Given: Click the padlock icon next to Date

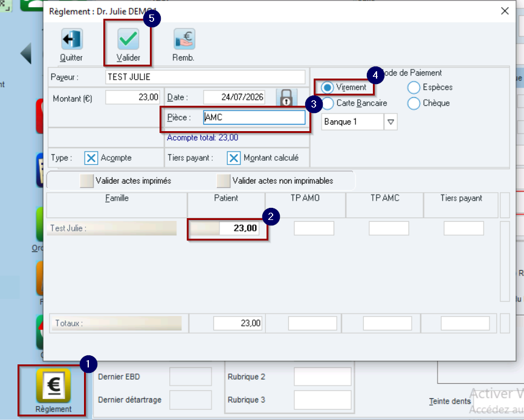Looking at the screenshot, I should tap(286, 97).
